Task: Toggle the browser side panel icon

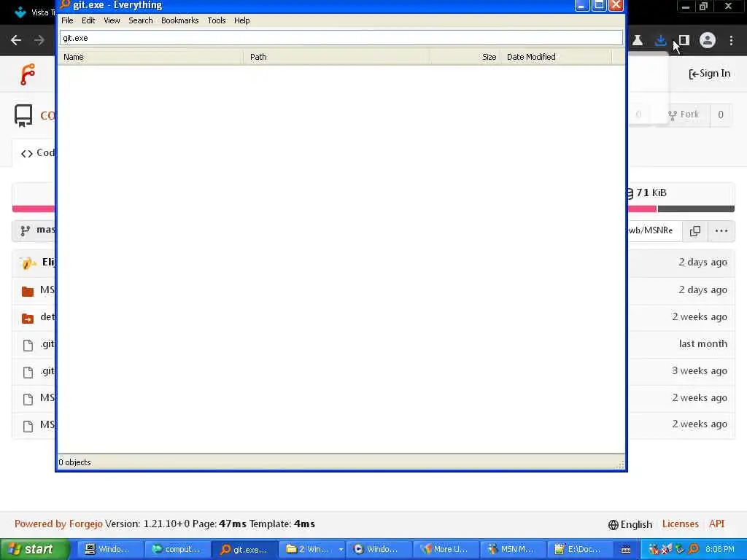Action: coord(684,41)
